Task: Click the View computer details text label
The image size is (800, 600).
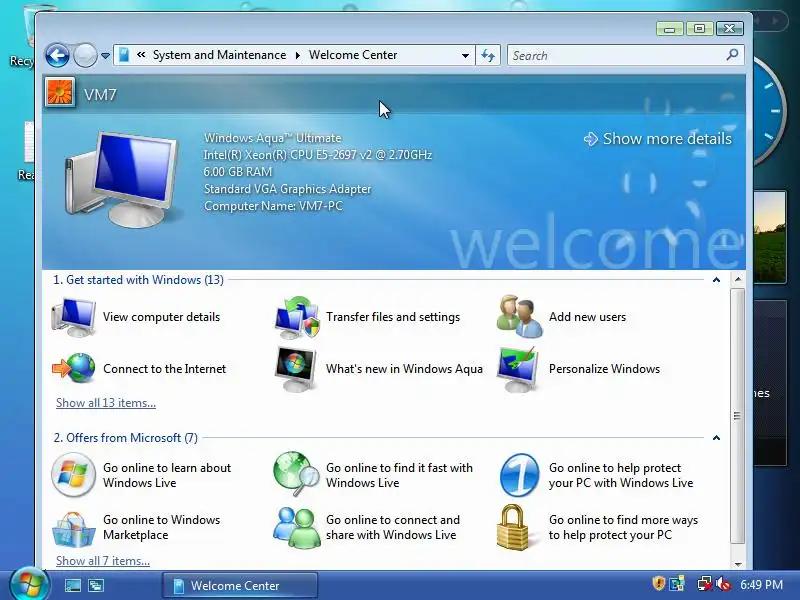Action: pos(161,317)
